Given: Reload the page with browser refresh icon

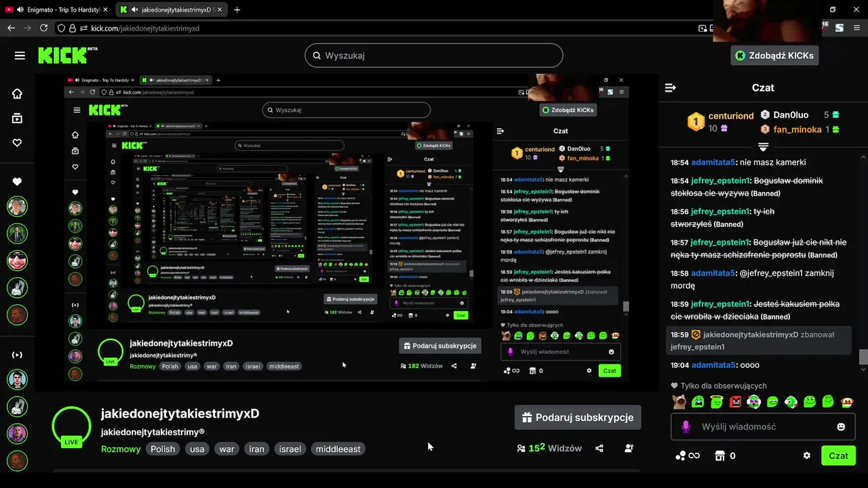Looking at the screenshot, I should 44,28.
